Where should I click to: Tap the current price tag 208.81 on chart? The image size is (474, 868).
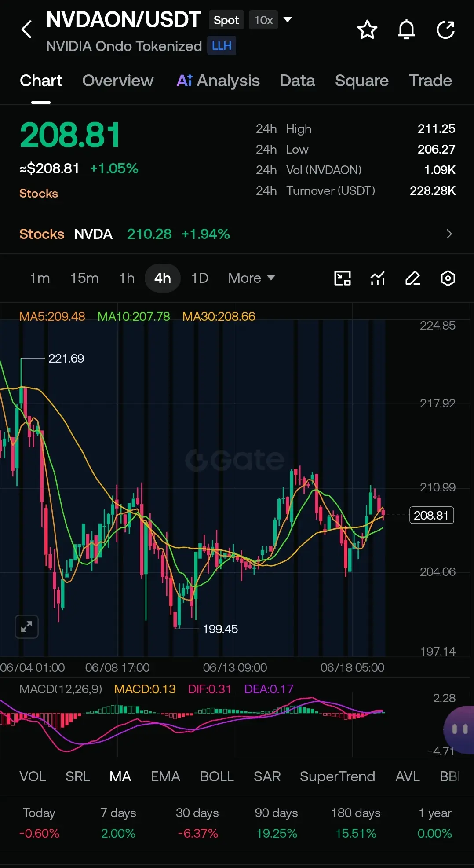click(431, 515)
